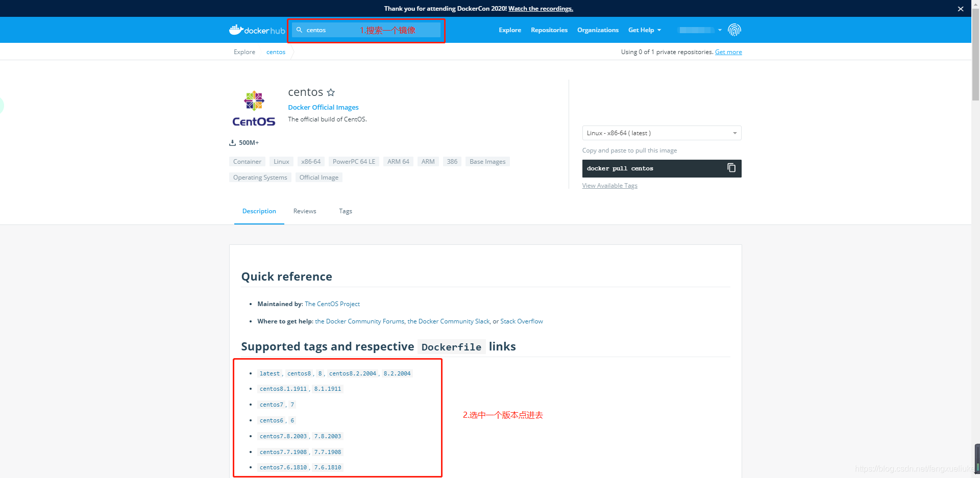The width and height of the screenshot is (980, 478).
Task: Open The CentOS Project link
Action: pos(332,304)
